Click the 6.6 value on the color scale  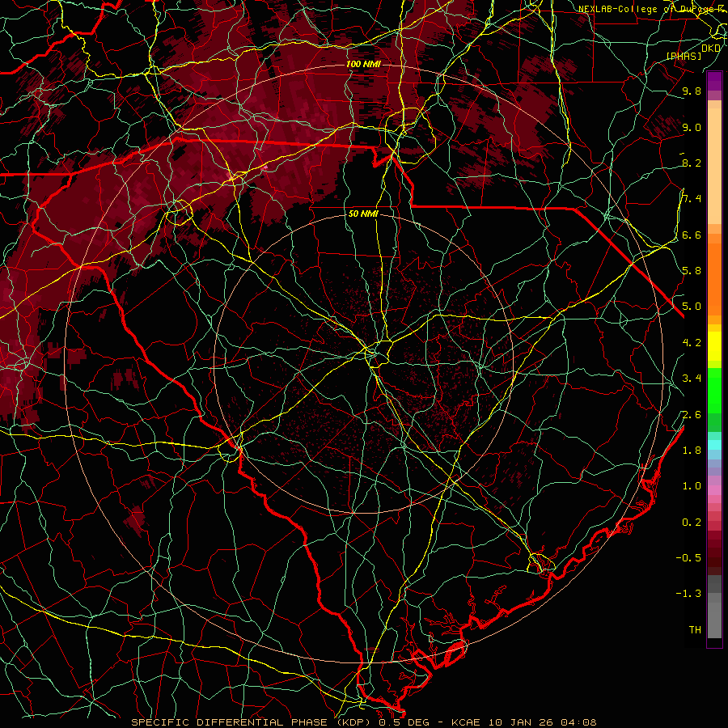click(692, 235)
